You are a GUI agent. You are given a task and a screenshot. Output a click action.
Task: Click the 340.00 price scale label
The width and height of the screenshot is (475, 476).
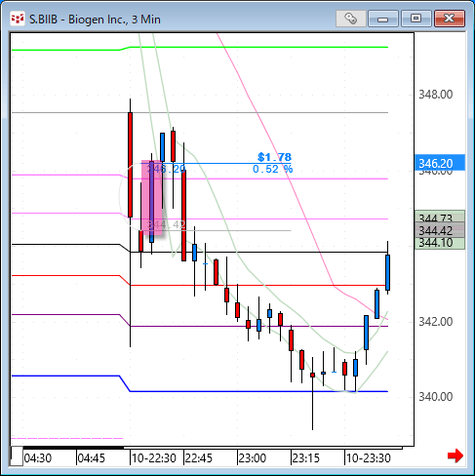435,397
